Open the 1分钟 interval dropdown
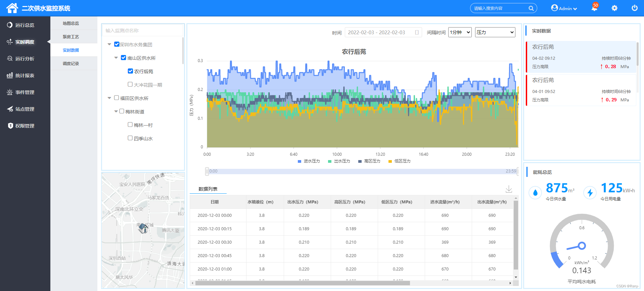644x291 pixels. pyautogui.click(x=460, y=32)
